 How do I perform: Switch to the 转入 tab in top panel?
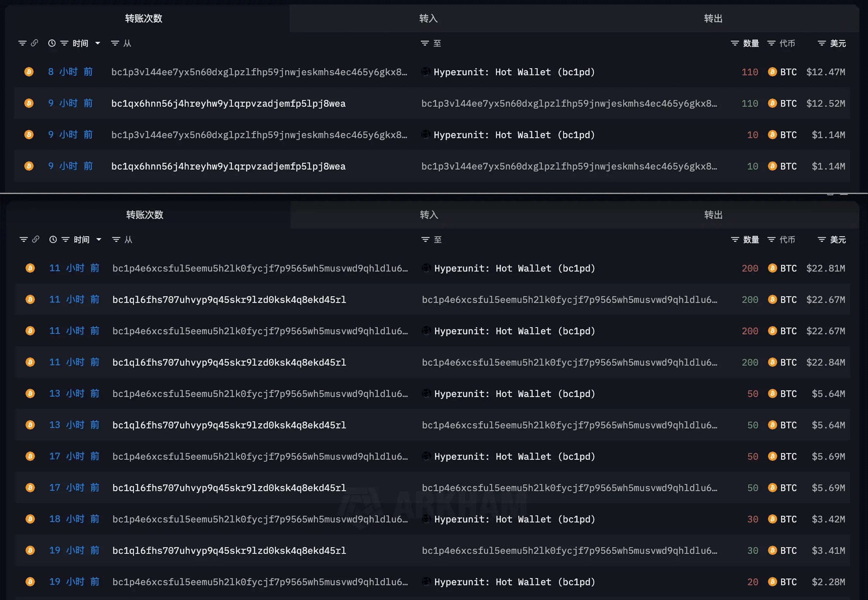tap(428, 18)
